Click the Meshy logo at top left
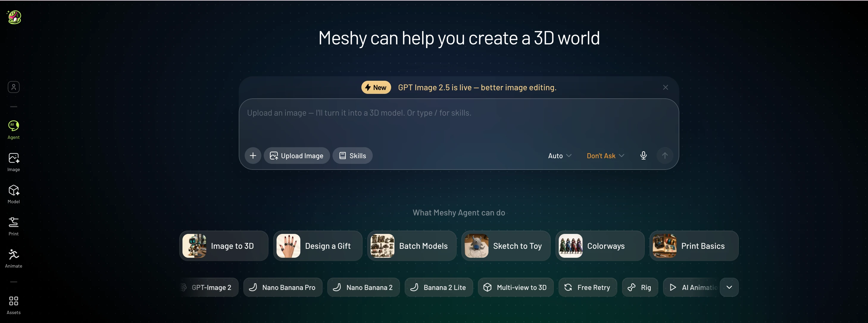868x323 pixels. pyautogui.click(x=14, y=17)
